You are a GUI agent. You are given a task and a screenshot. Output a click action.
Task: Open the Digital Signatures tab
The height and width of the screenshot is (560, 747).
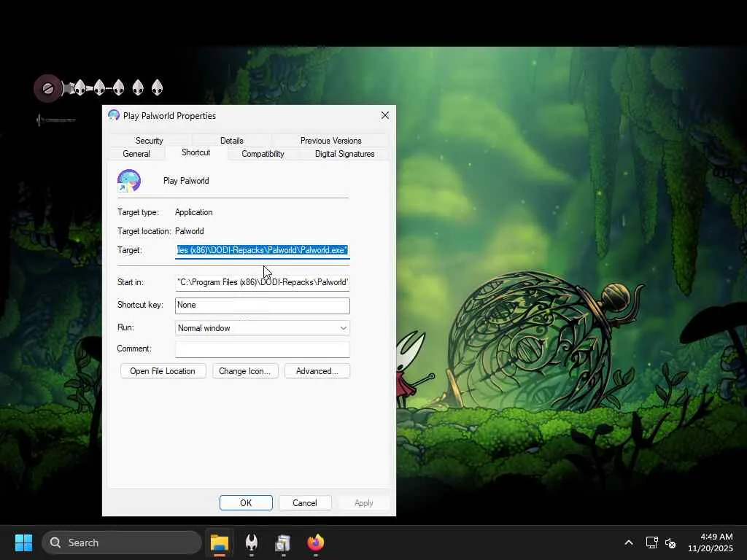[344, 154]
